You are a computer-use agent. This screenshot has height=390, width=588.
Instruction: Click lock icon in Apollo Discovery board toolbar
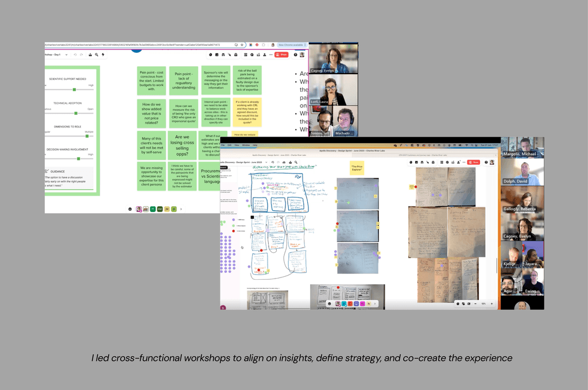click(x=433, y=163)
